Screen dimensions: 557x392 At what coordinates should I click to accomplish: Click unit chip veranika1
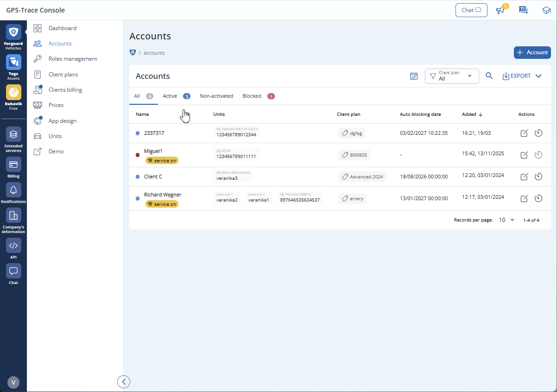pyautogui.click(x=259, y=198)
